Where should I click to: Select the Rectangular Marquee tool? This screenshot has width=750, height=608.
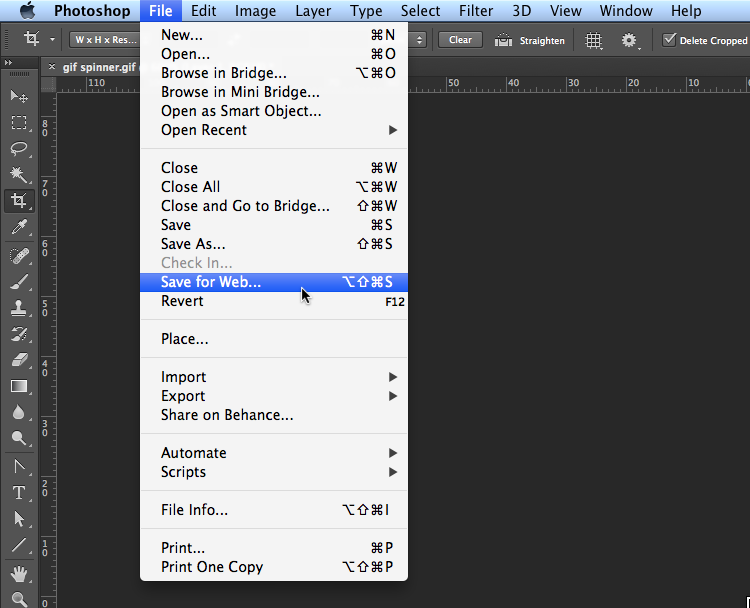(x=19, y=122)
